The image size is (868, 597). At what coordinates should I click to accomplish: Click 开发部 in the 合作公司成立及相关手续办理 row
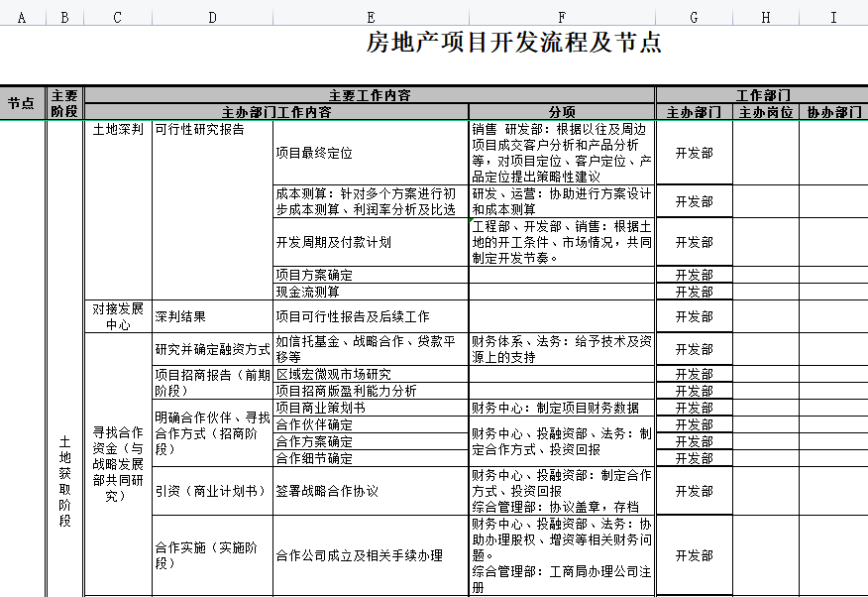(x=695, y=555)
